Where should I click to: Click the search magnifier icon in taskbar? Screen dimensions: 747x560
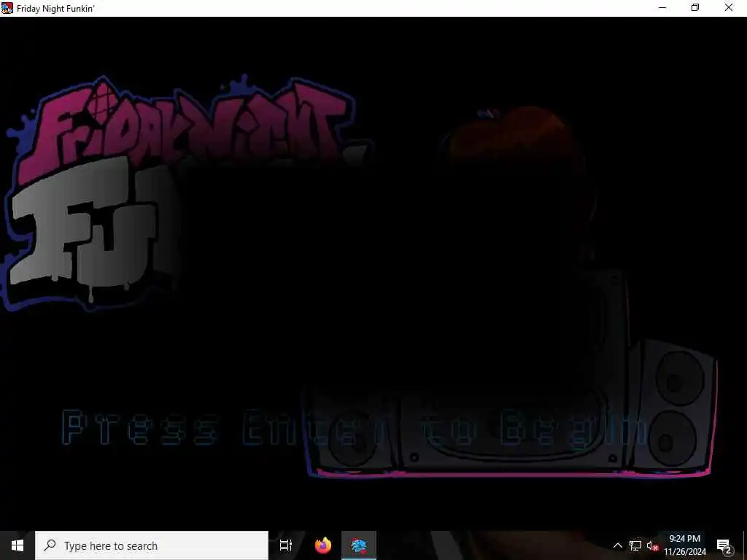coord(50,545)
